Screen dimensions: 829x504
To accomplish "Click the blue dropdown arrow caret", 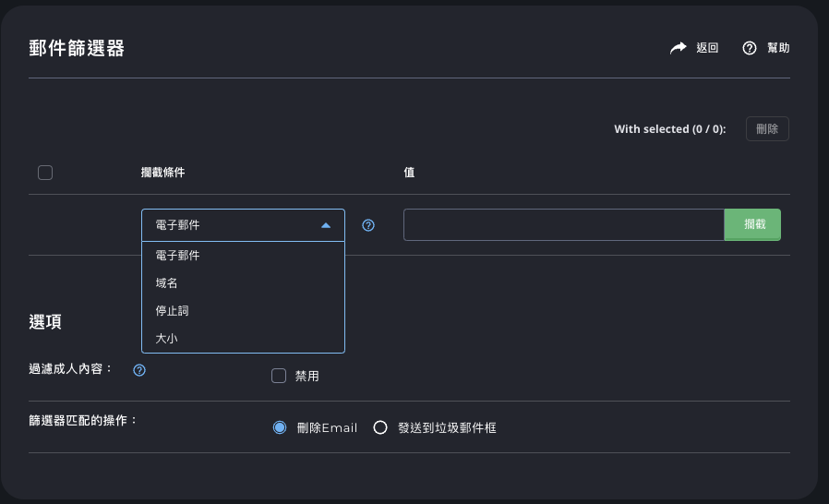I will (x=326, y=225).
